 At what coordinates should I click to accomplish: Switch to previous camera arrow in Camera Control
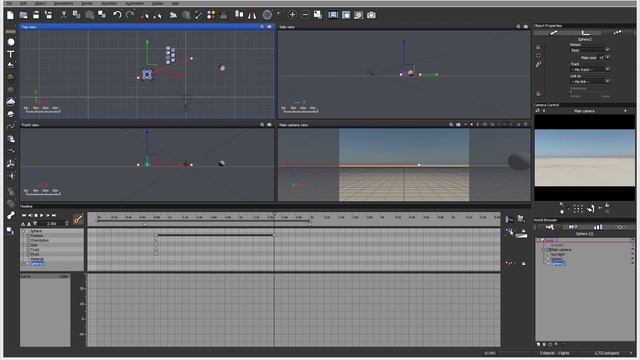pyautogui.click(x=544, y=111)
